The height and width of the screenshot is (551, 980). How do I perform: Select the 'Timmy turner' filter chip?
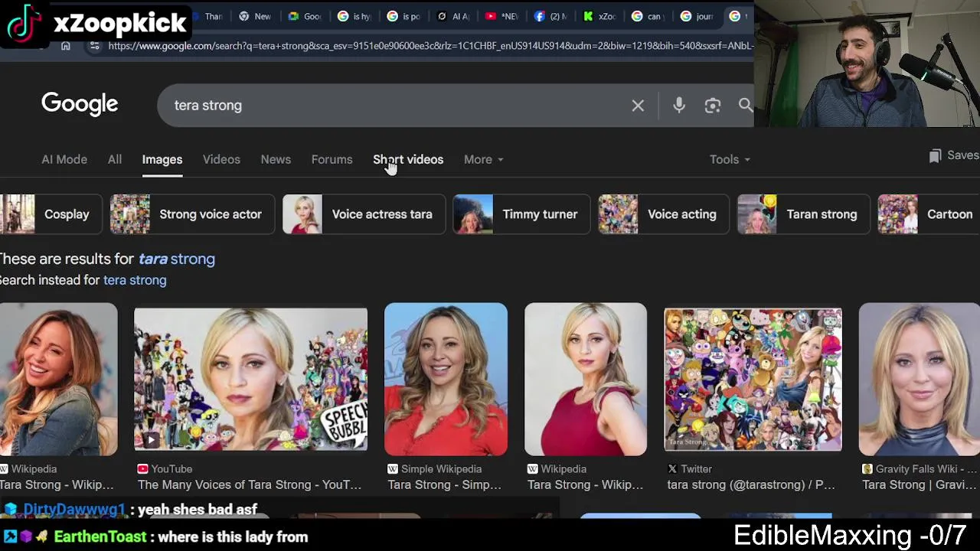(x=521, y=214)
